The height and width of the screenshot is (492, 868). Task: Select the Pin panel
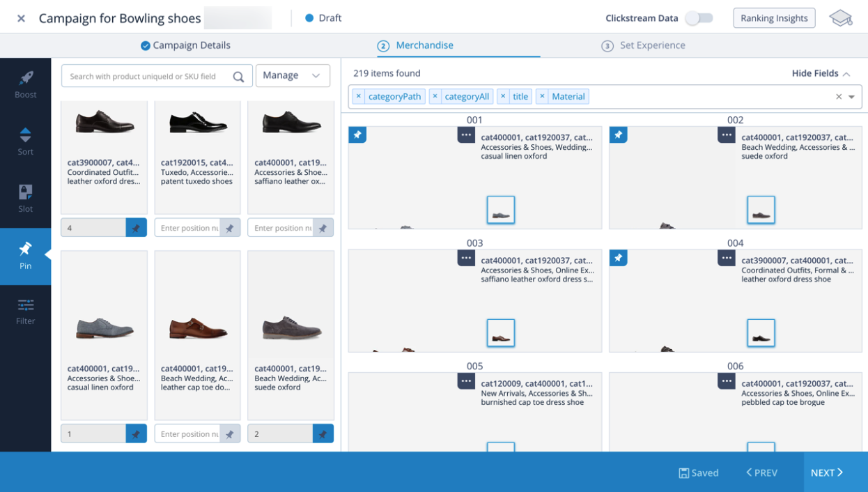tap(26, 256)
